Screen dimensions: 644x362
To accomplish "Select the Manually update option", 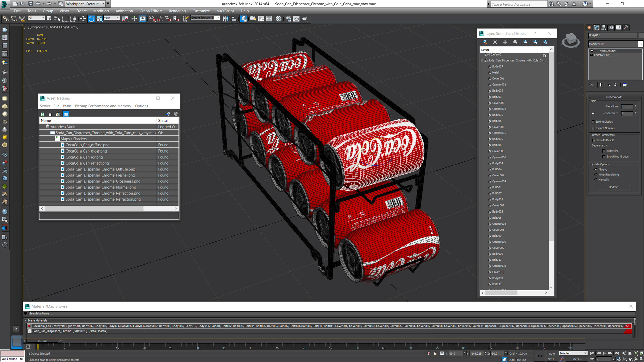I will [x=596, y=180].
